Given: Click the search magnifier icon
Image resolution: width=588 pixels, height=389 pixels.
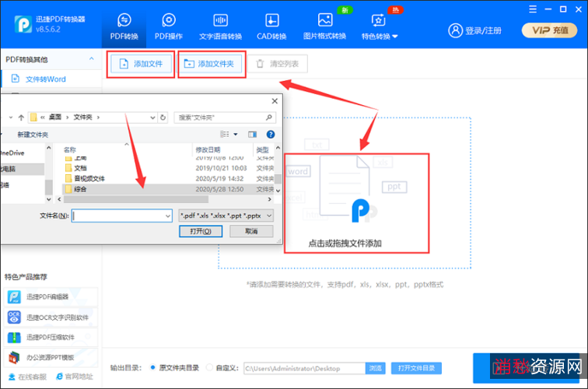Looking at the screenshot, I should pos(268,117).
